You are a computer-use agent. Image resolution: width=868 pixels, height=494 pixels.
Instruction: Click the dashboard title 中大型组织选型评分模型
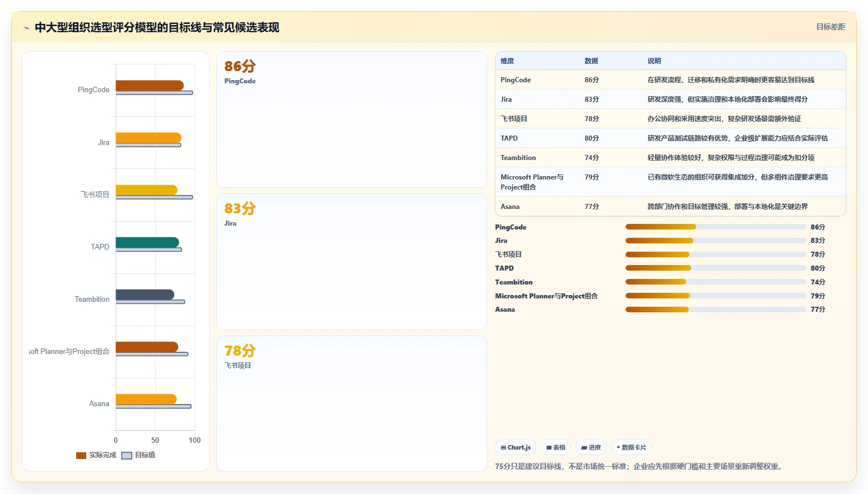(157, 27)
